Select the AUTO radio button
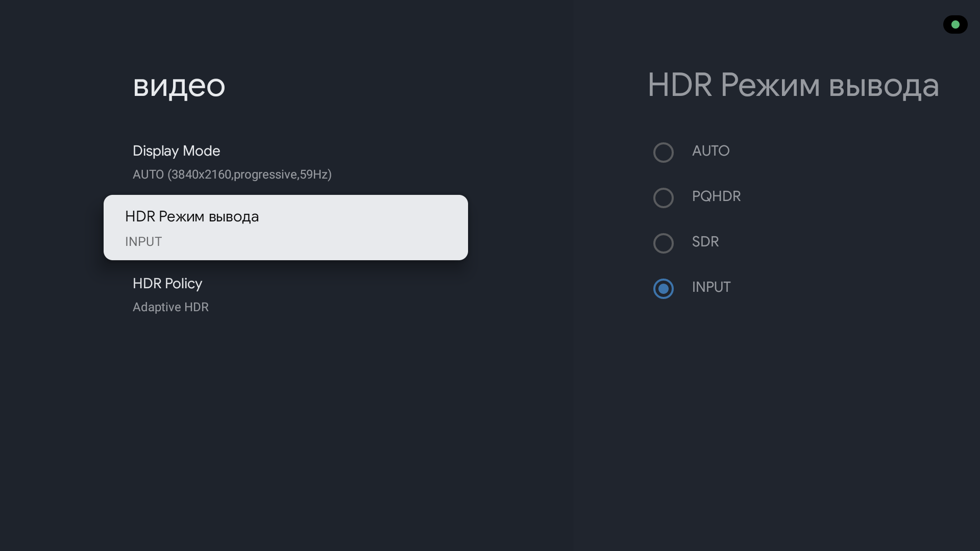This screenshot has width=980, height=551. tap(663, 153)
